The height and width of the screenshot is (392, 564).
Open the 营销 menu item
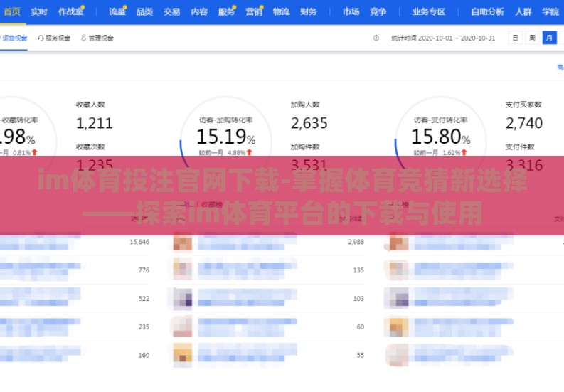(x=254, y=11)
